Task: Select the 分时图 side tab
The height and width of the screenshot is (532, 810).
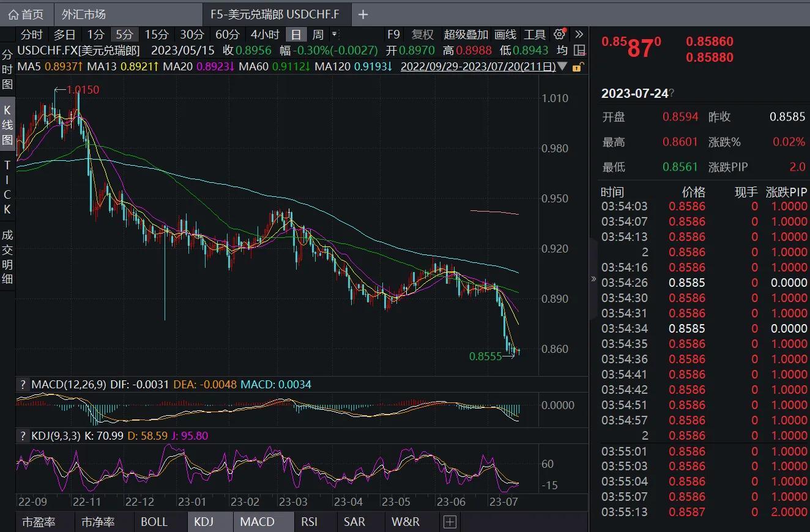Action: pyautogui.click(x=7, y=69)
